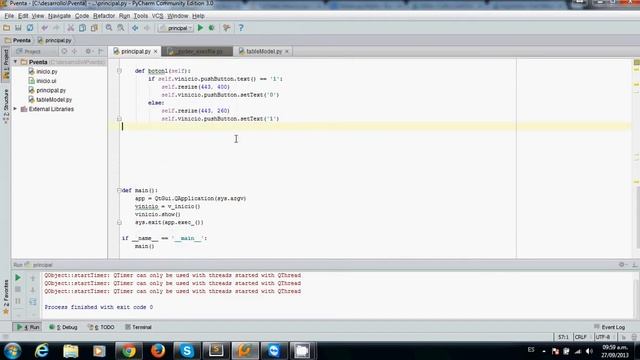
Task: Open the Window menu
Action: (178, 16)
